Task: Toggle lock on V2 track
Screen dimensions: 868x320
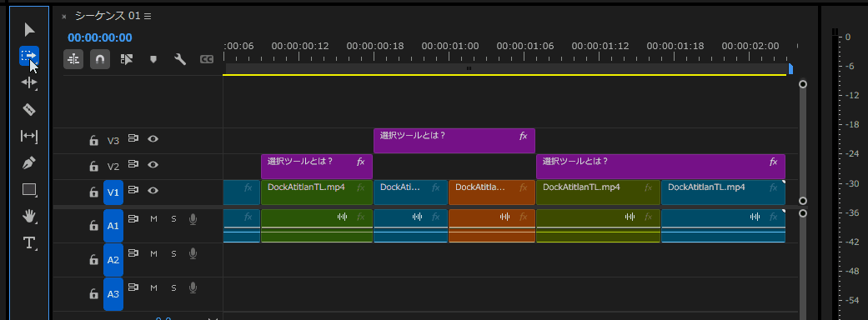Action: coord(93,166)
